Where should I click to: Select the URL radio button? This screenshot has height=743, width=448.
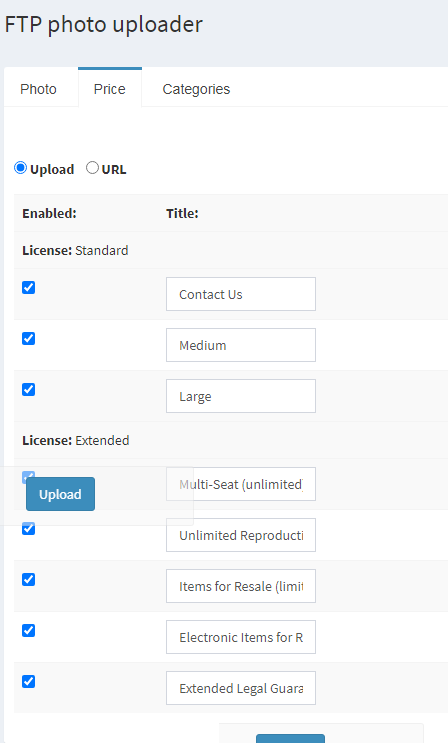pyautogui.click(x=92, y=168)
